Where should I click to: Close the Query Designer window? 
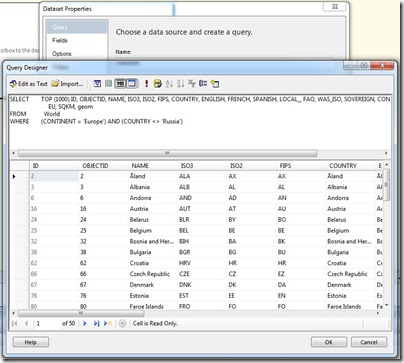click(383, 65)
